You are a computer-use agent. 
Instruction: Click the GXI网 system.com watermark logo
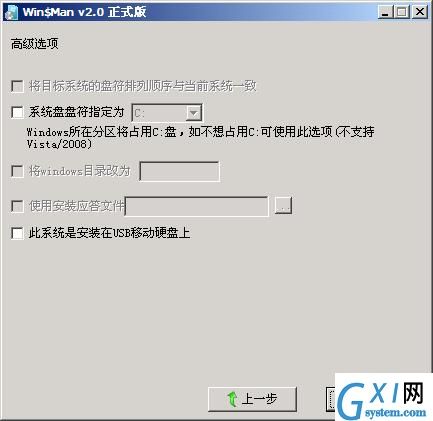383,397
